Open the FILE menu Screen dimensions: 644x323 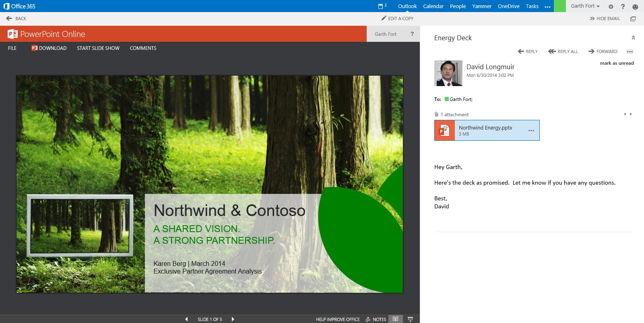tap(12, 48)
